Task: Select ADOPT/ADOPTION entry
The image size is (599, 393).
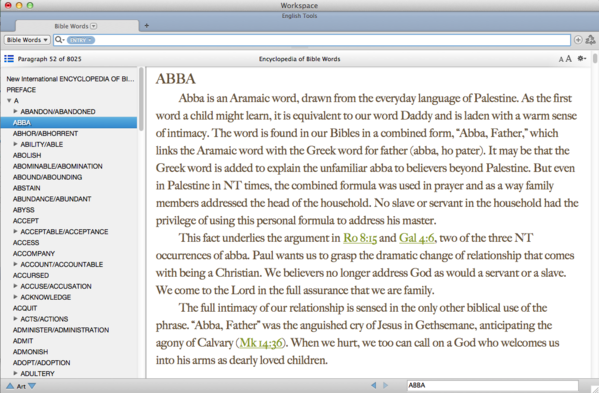Action: coord(41,362)
